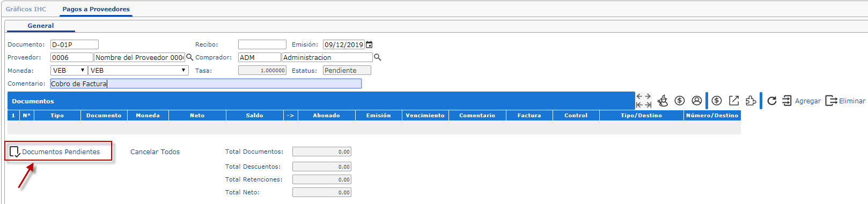Open the external link arrow icon
This screenshot has height=204, width=868.
tap(734, 101)
